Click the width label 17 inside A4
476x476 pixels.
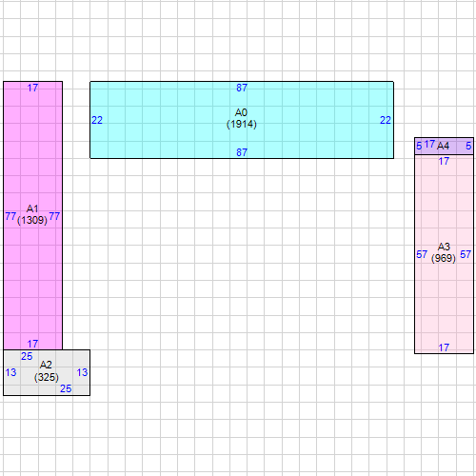pyautogui.click(x=429, y=145)
